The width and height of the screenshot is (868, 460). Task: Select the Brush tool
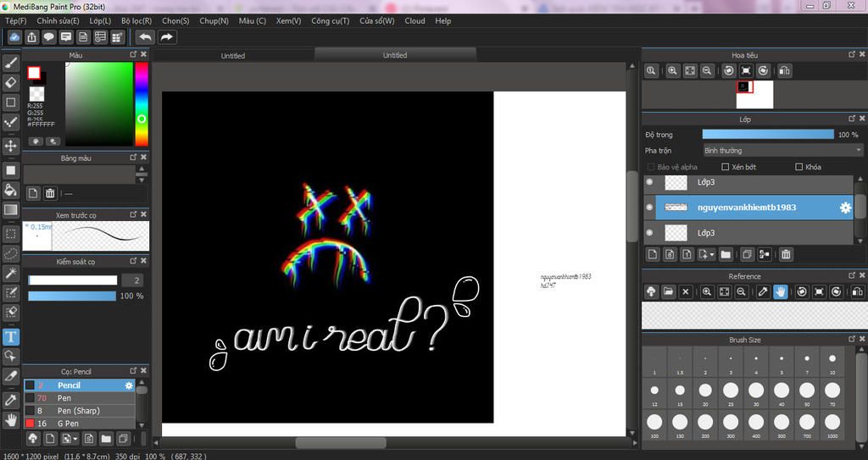(10, 63)
